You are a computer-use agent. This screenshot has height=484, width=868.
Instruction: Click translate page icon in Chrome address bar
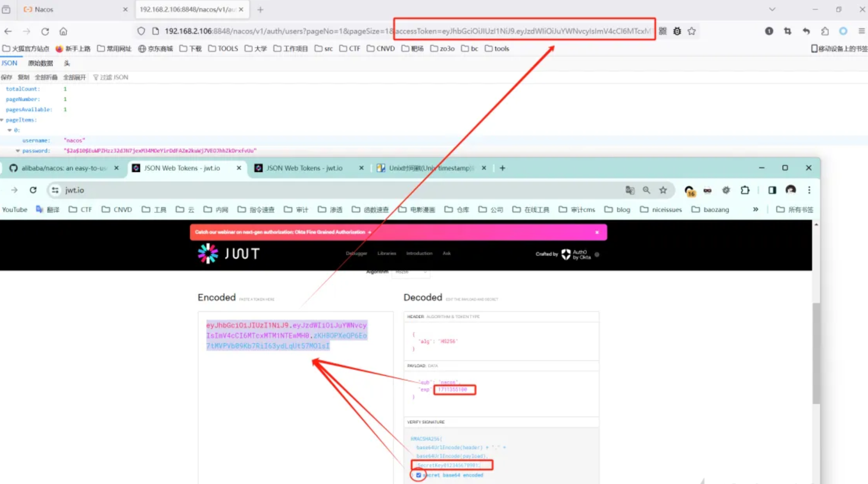click(x=630, y=190)
